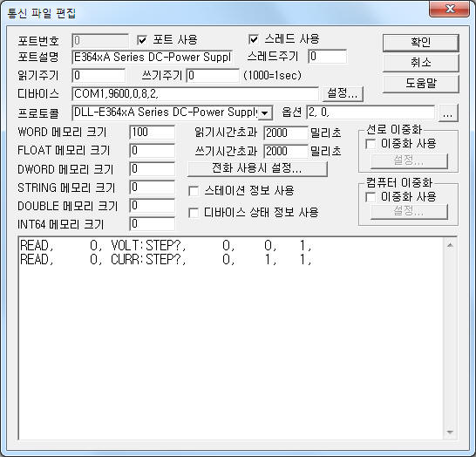Toggle the 포트 사용 checkbox
This screenshot has height=457, width=476.
pyautogui.click(x=142, y=40)
